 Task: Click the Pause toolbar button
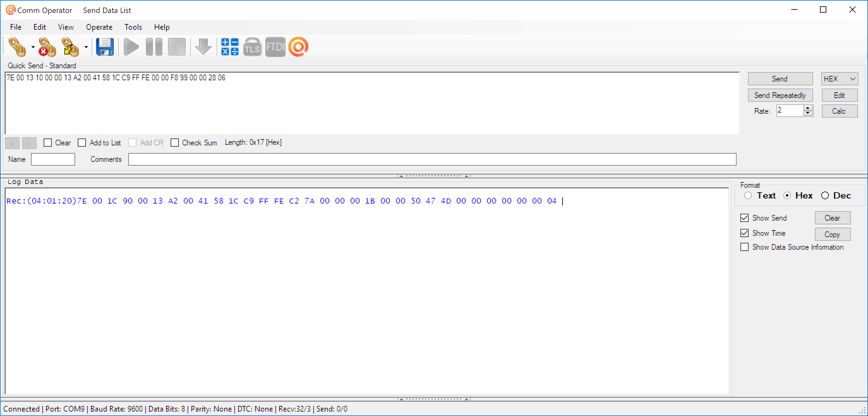[x=154, y=47]
